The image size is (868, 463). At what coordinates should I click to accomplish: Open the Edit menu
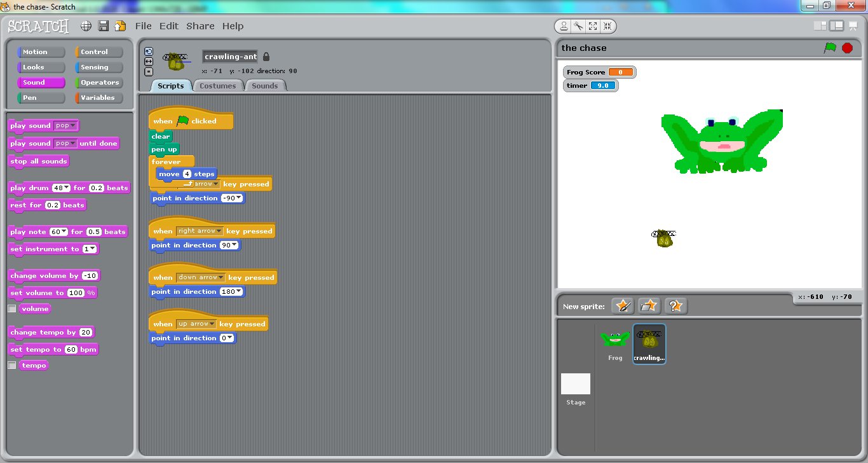tap(169, 26)
